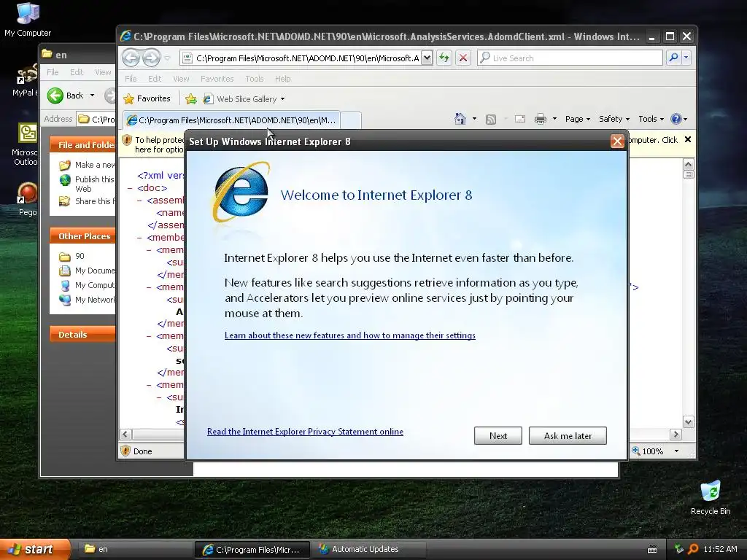
Task: Click Back button in en Explorer window
Action: 71,96
